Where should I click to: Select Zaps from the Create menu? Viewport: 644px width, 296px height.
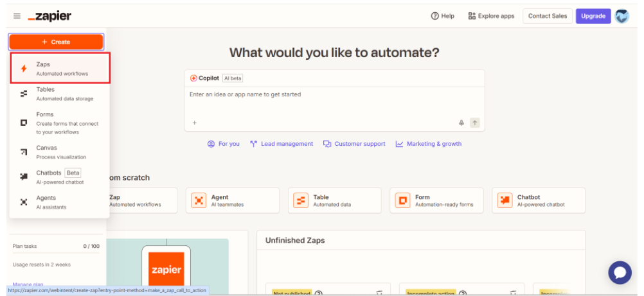tap(60, 69)
